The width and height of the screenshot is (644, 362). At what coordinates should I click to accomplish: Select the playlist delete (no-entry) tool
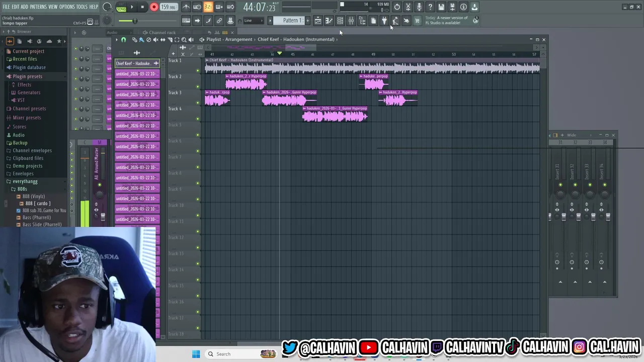[x=148, y=40]
